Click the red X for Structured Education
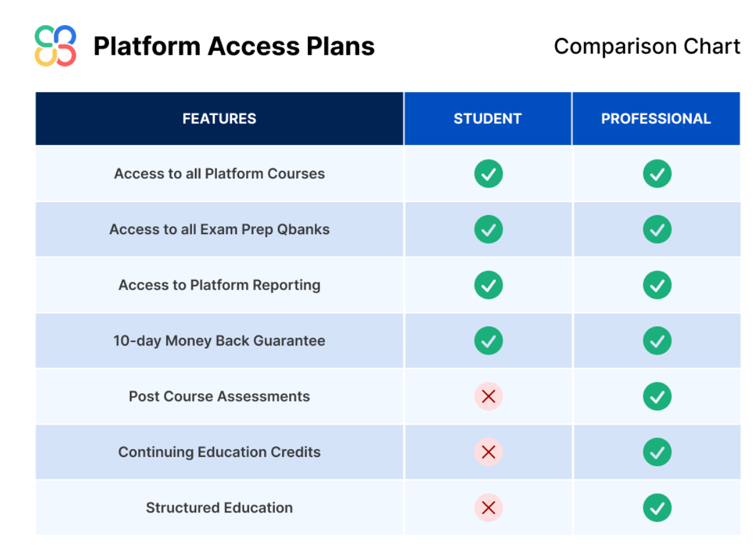 click(488, 508)
